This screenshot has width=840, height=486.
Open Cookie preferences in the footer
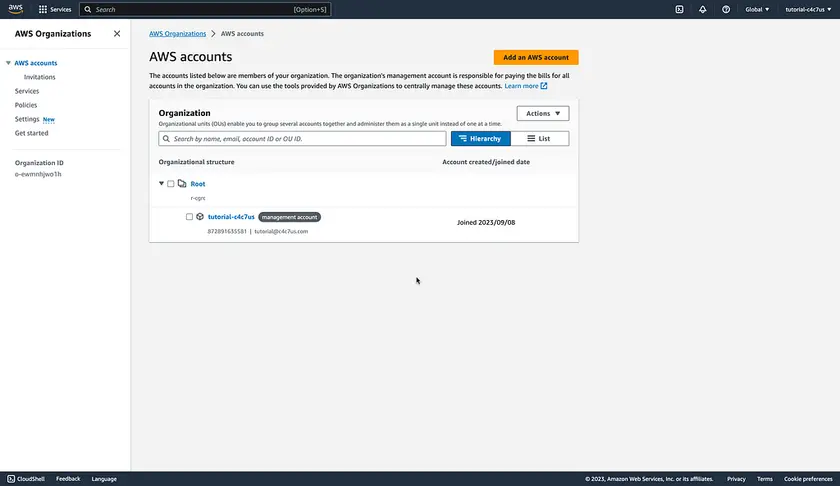click(x=808, y=478)
